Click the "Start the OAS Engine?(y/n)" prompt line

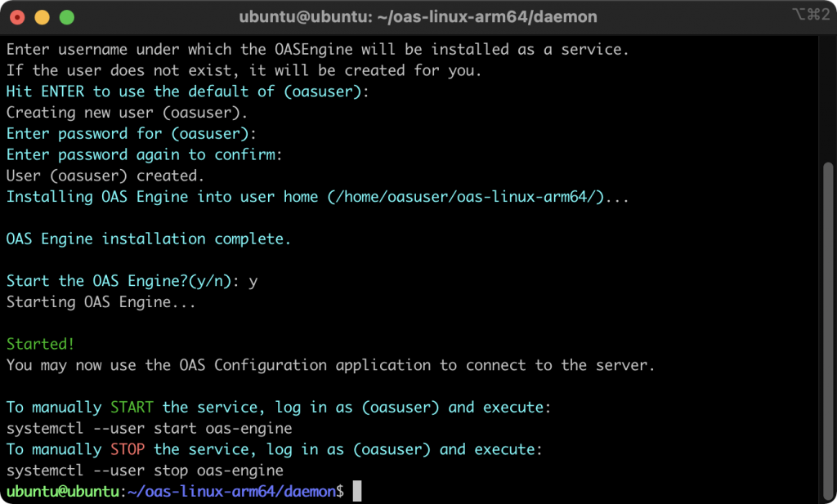[x=123, y=280]
